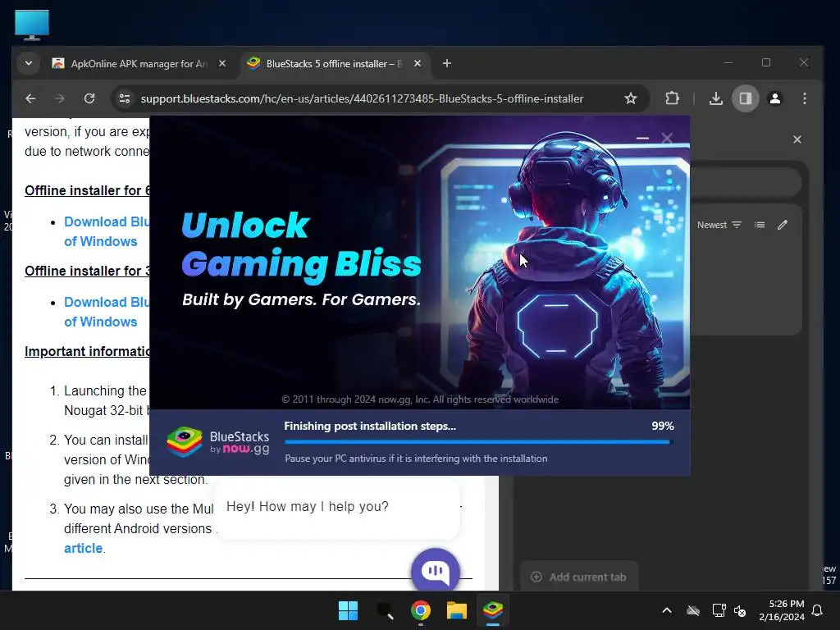Bookmark this page with the star icon
The width and height of the screenshot is (840, 630).
coord(631,98)
